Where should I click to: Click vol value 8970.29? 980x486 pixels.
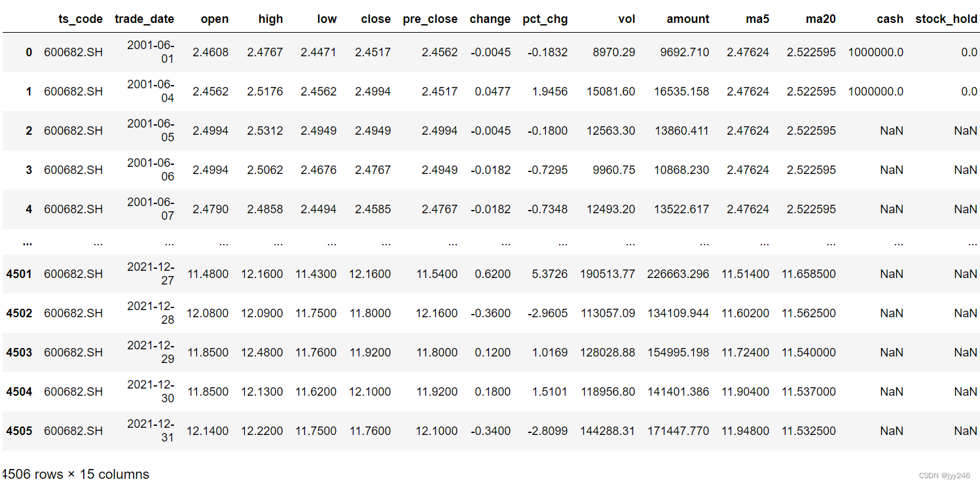click(614, 52)
